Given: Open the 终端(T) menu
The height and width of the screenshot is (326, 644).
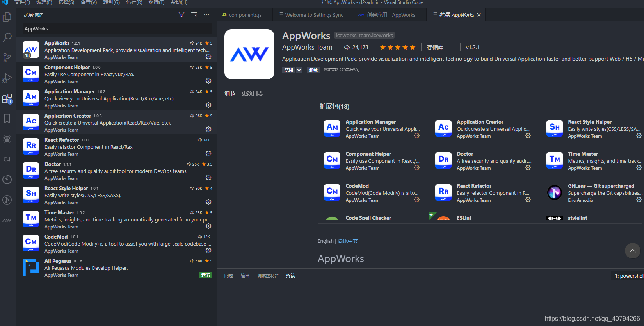Looking at the screenshot, I should (157, 2).
